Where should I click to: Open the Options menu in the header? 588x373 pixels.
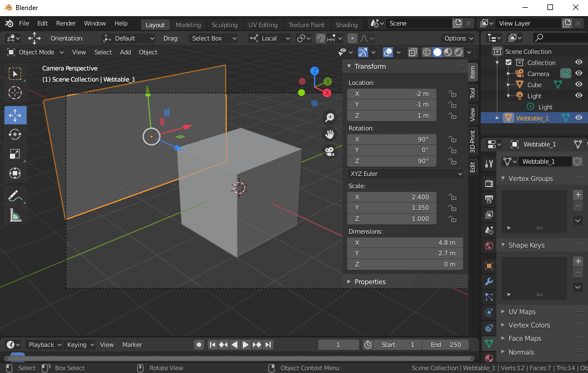(458, 38)
